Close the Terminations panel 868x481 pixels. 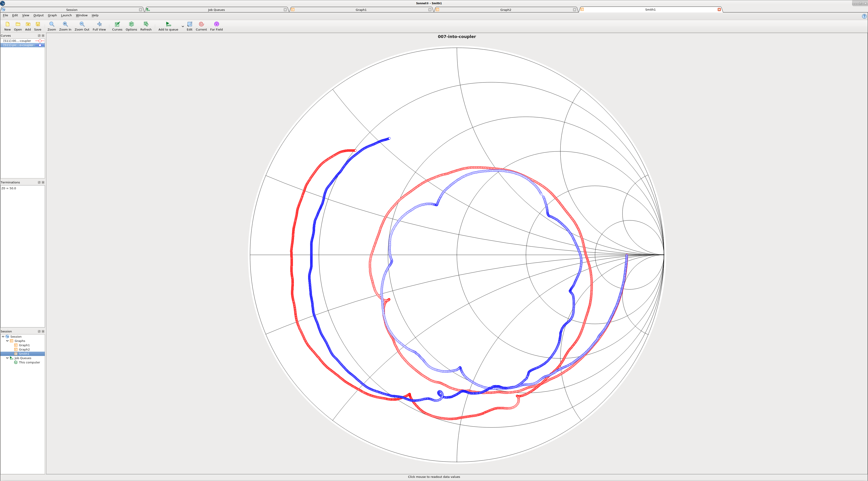[x=43, y=182]
